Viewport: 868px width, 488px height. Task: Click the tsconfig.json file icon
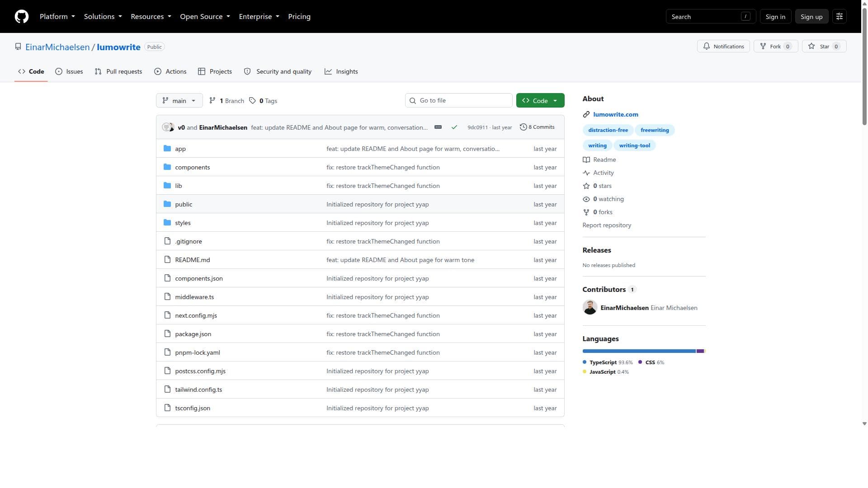coord(167,408)
